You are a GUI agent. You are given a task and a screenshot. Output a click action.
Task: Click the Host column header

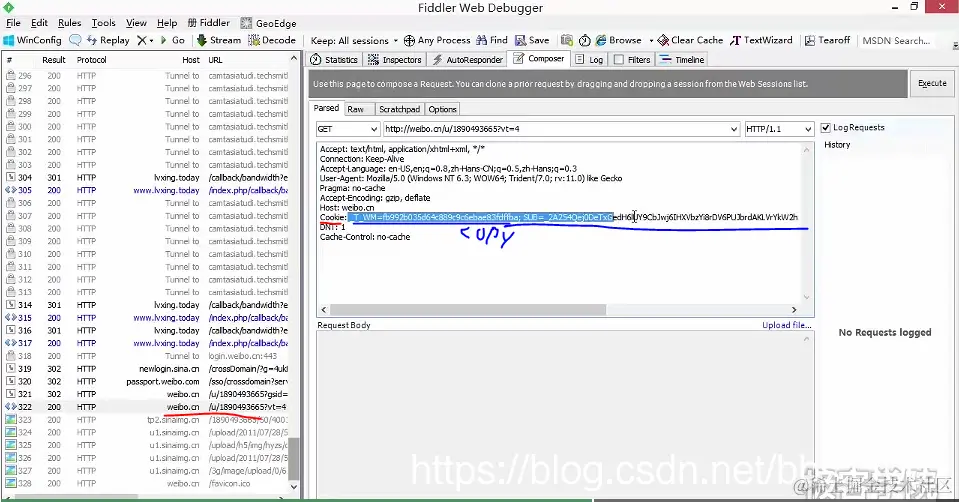pyautogui.click(x=191, y=60)
